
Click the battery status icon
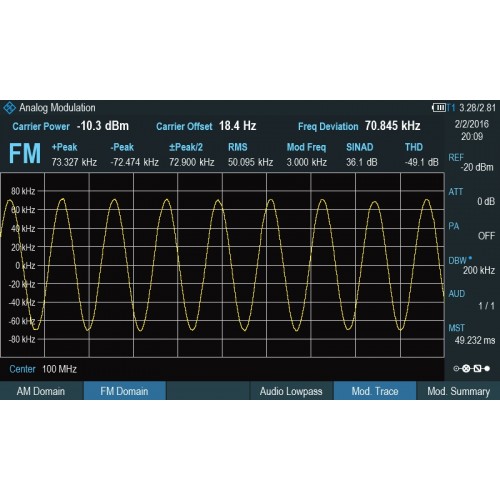(439, 108)
